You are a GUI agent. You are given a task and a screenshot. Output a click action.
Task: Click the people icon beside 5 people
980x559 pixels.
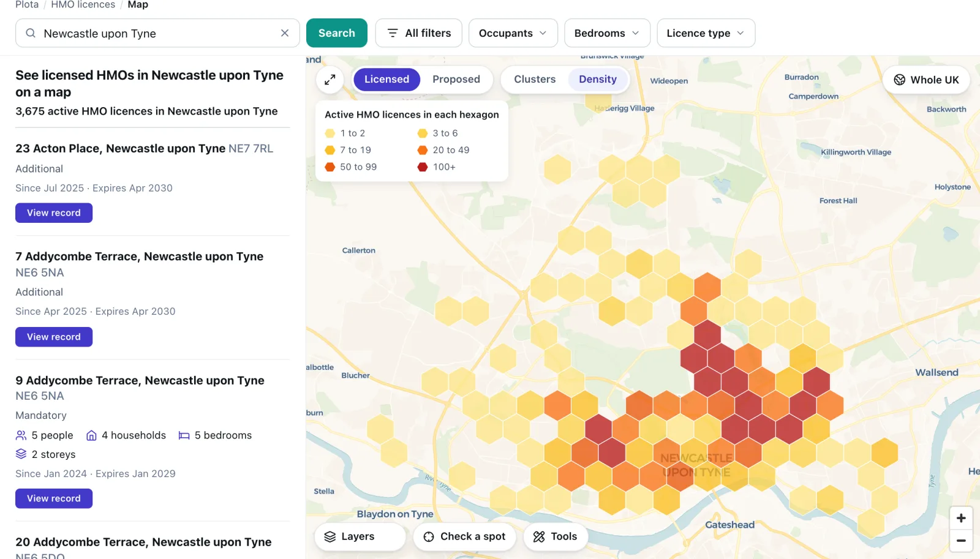pos(21,435)
